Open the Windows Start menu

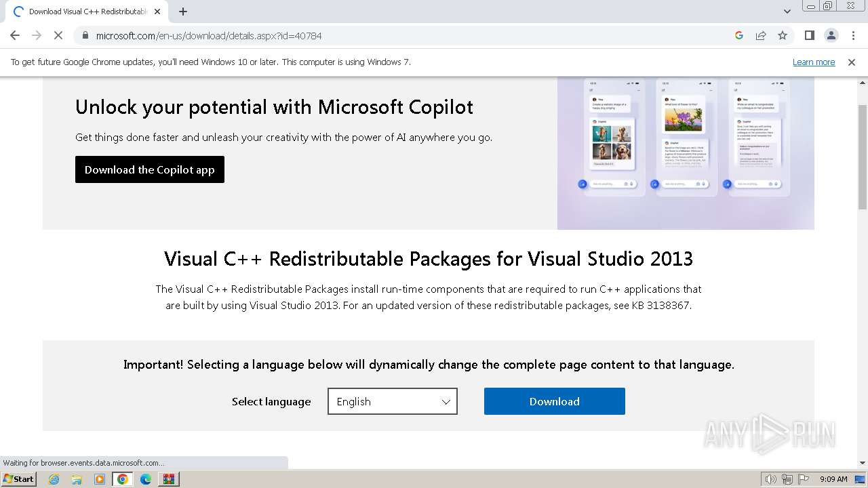point(18,479)
